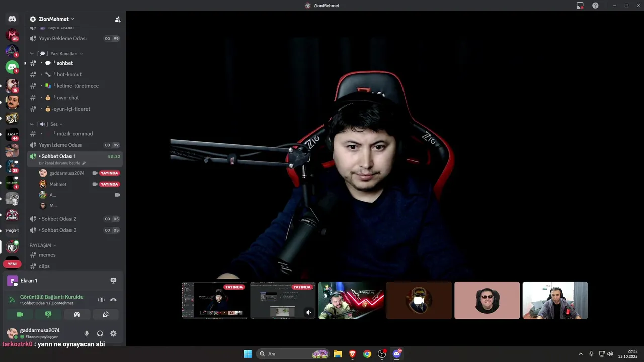Click YENİ new mentions pill
The height and width of the screenshot is (362, 644).
(12, 264)
